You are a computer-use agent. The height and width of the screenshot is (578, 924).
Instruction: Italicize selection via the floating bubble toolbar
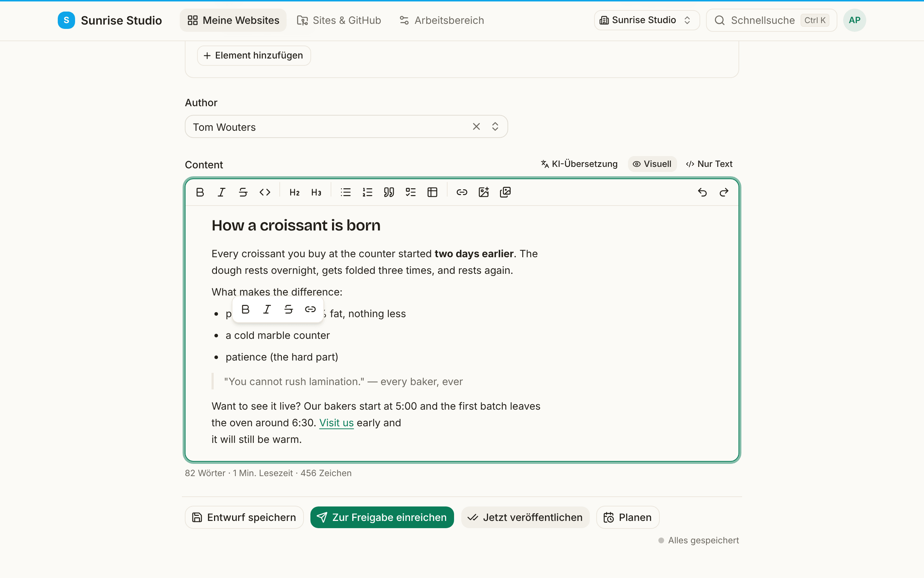pyautogui.click(x=267, y=309)
